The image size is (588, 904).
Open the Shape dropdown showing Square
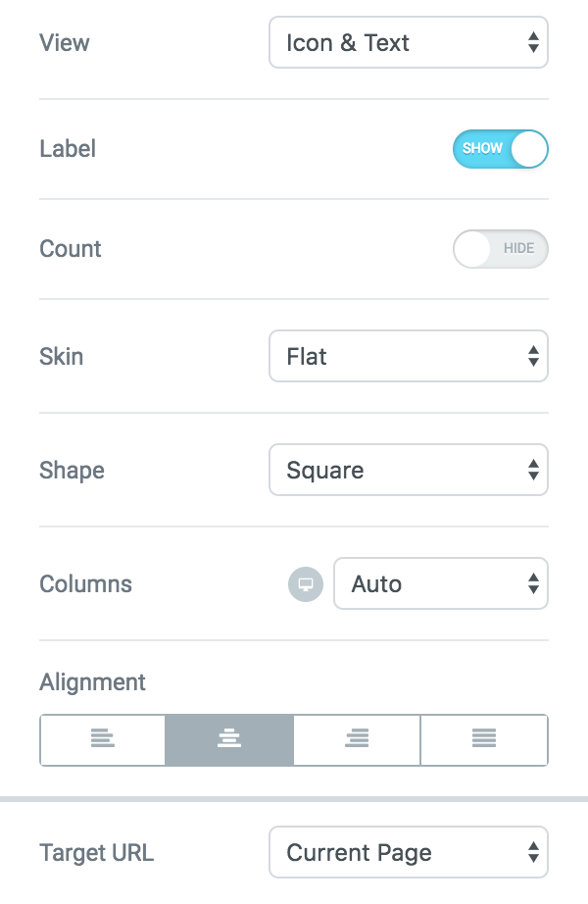click(408, 471)
